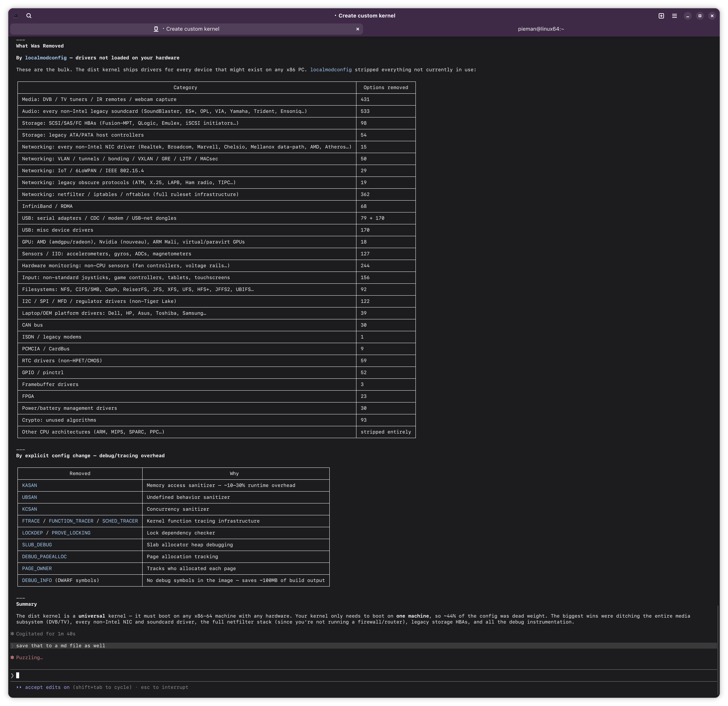Open the hamburger main menu
The height and width of the screenshot is (706, 728).
click(x=675, y=16)
